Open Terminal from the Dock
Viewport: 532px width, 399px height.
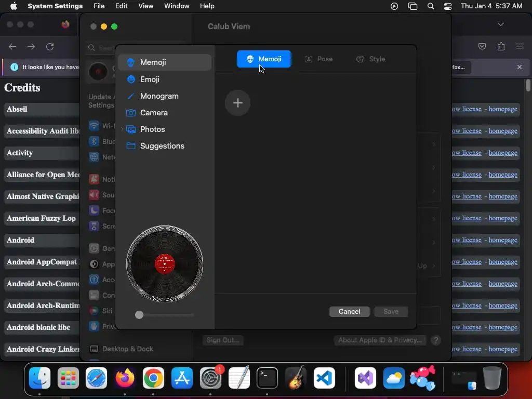267,378
